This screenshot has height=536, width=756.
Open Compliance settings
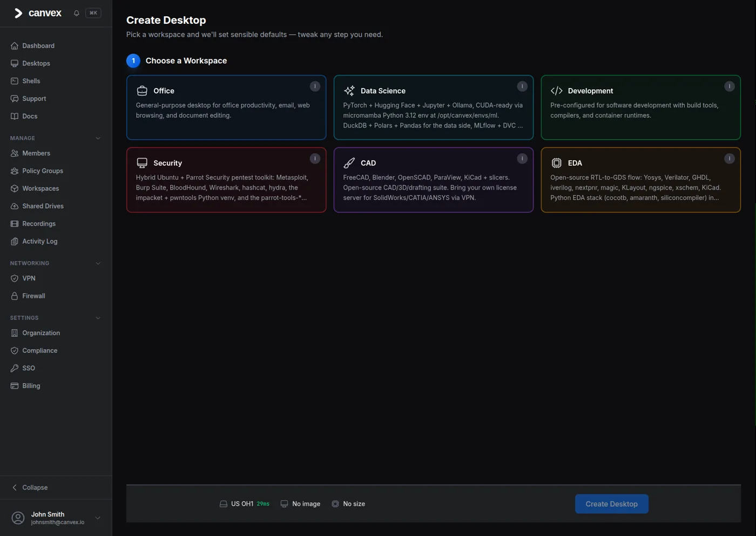tap(56, 351)
